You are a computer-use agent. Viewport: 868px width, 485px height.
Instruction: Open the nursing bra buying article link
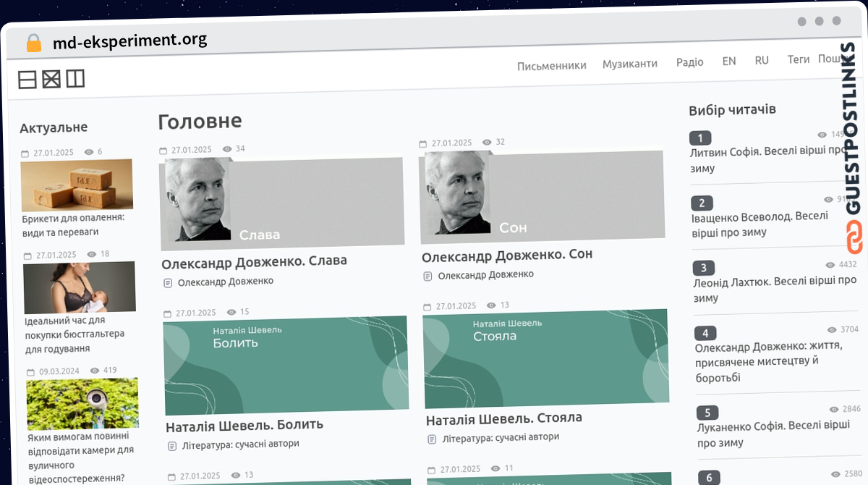pyautogui.click(x=75, y=334)
